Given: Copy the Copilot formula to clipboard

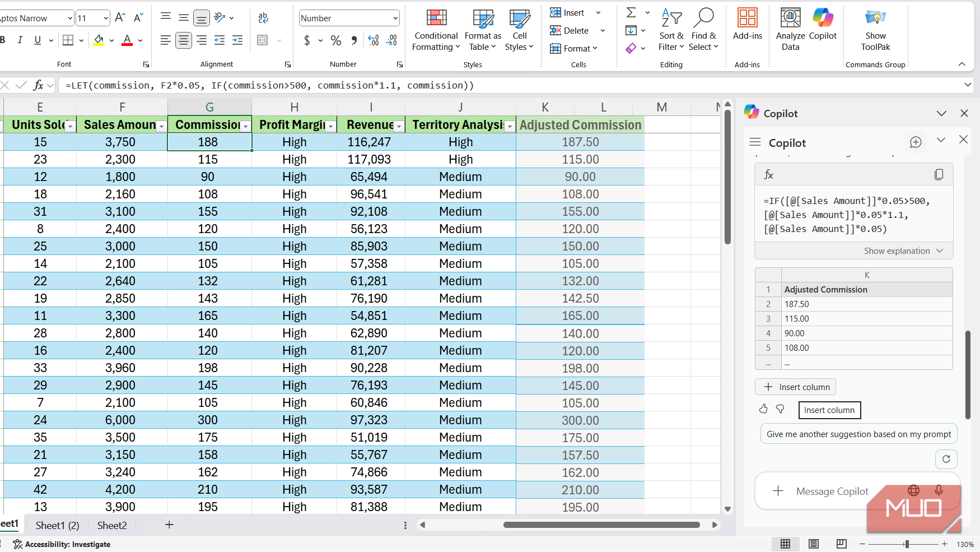Looking at the screenshot, I should pos(939,175).
